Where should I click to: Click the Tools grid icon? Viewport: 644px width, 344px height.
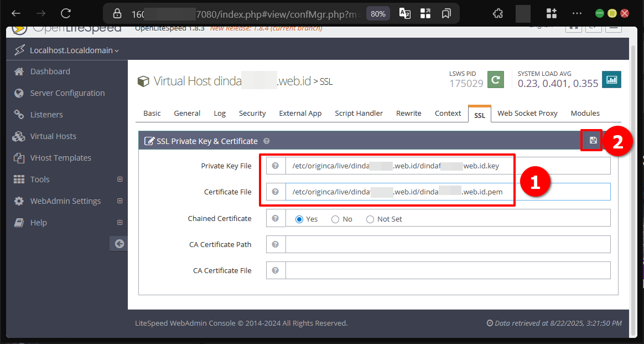point(19,179)
